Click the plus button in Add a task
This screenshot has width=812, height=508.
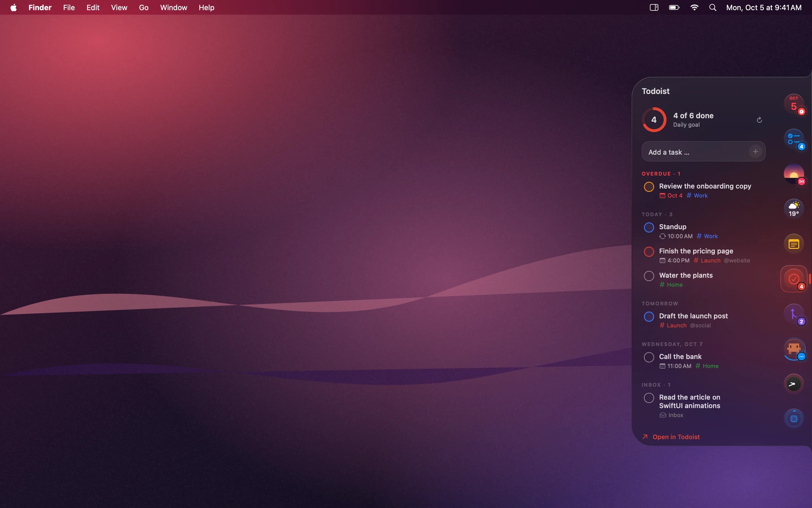[755, 152]
